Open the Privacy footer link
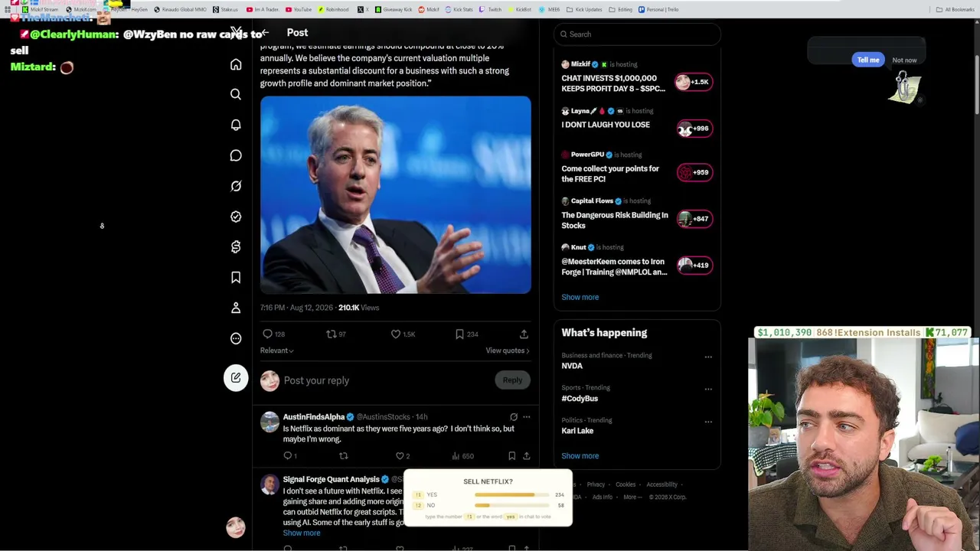Viewport: 980px width, 551px height. [596, 484]
